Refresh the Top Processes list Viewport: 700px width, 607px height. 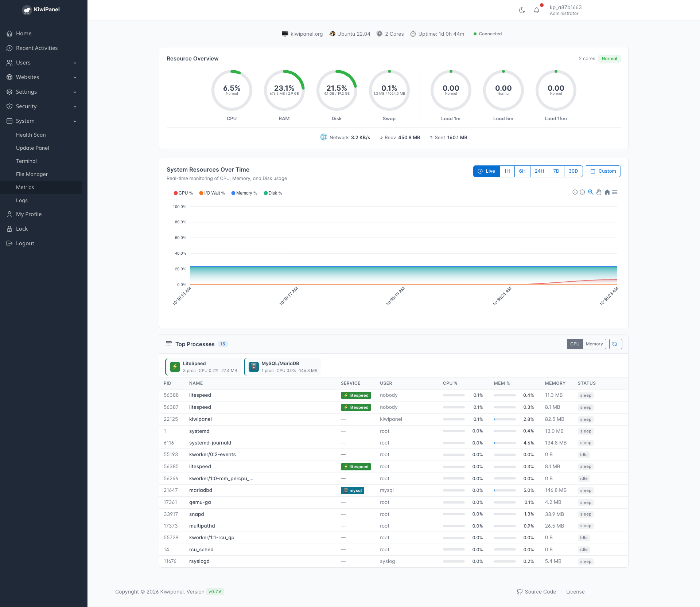click(x=615, y=344)
